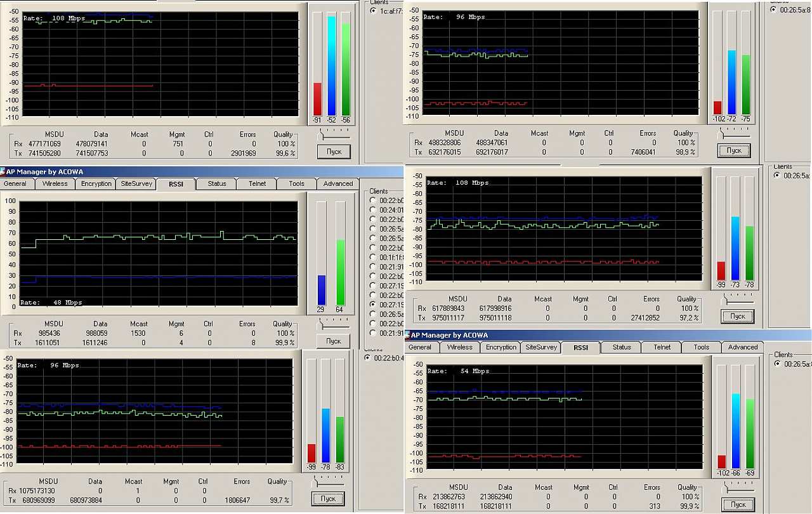The width and height of the screenshot is (812, 514).
Task: Switch to Tools tab in the 54 Mbps window
Action: coord(701,348)
